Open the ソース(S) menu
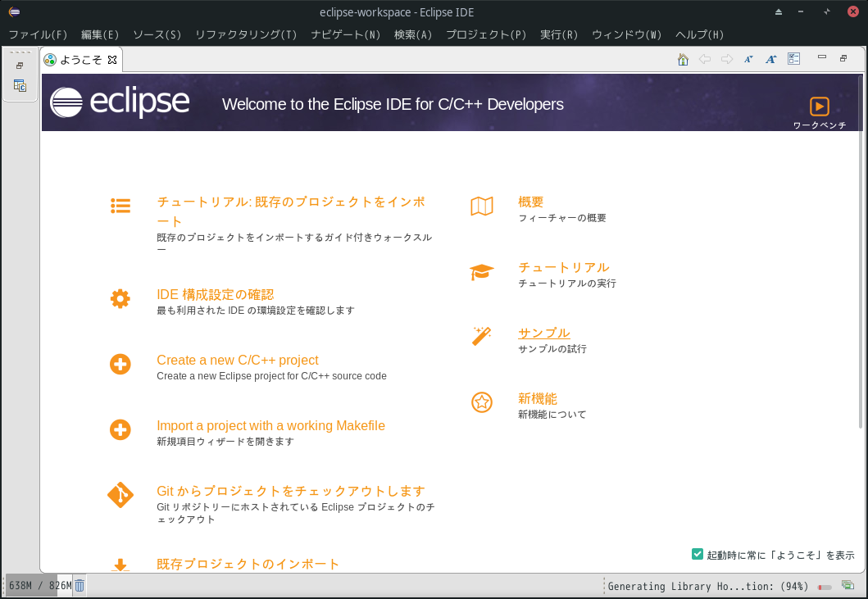This screenshot has width=868, height=599. click(x=157, y=34)
